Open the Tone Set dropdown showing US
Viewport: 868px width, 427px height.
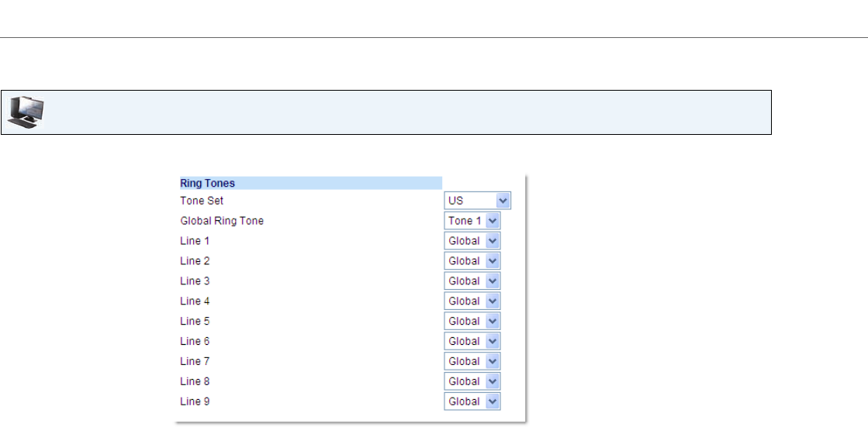tap(477, 201)
